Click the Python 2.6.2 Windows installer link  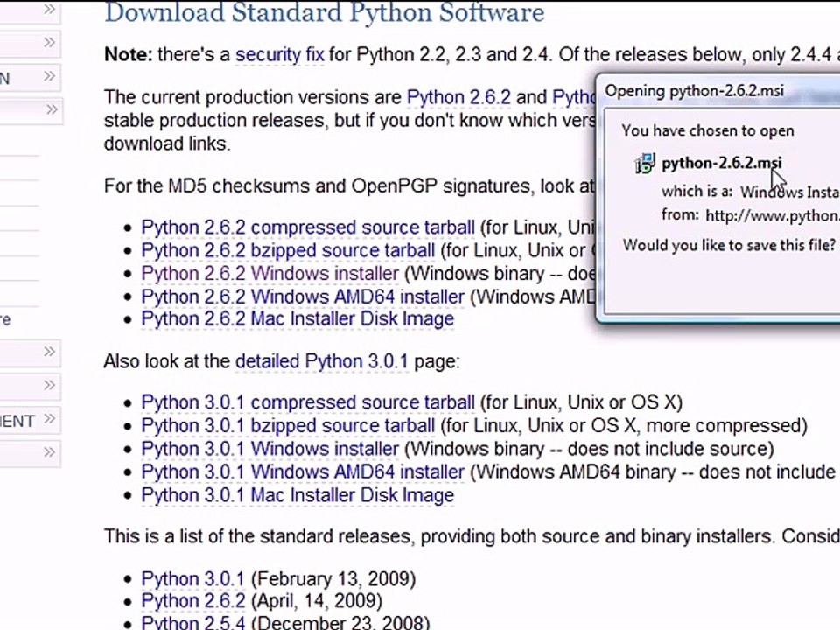[x=270, y=273]
